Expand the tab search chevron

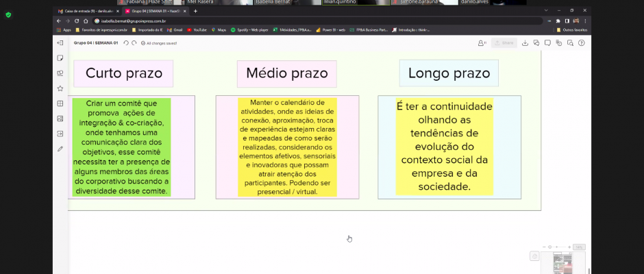tap(546, 10)
